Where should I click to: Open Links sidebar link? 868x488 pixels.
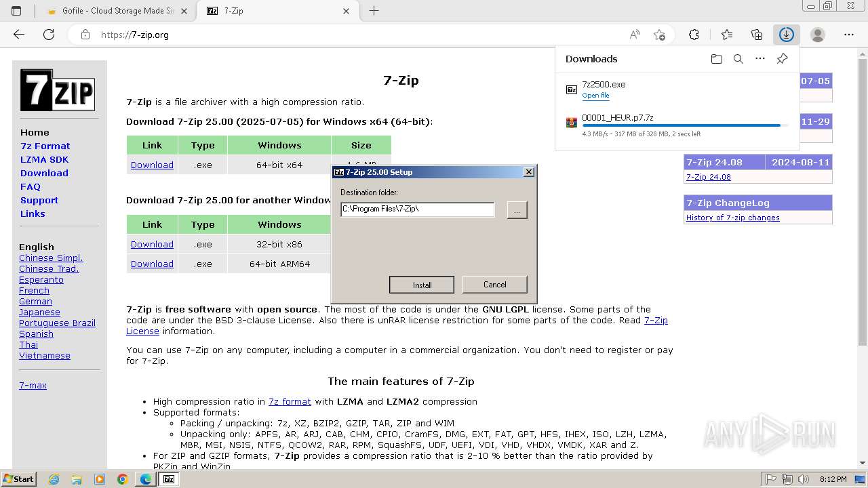33,213
